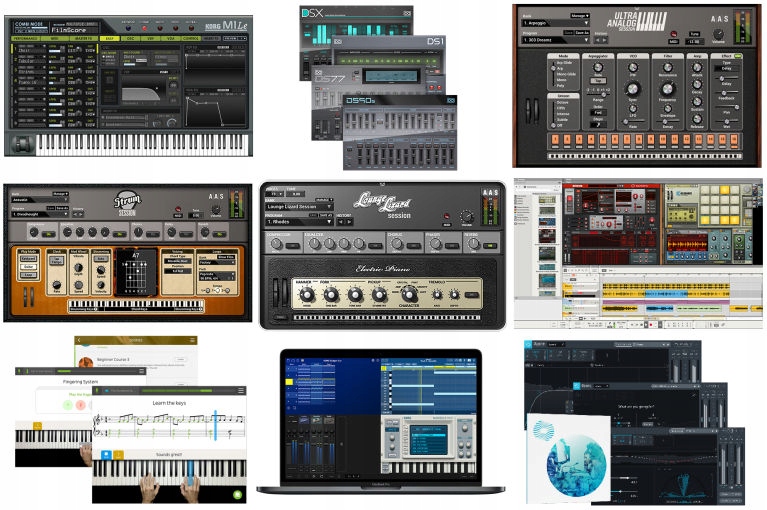767x510 pixels.
Task: Select Keyboard play mode in Strum Session
Action: [28, 259]
